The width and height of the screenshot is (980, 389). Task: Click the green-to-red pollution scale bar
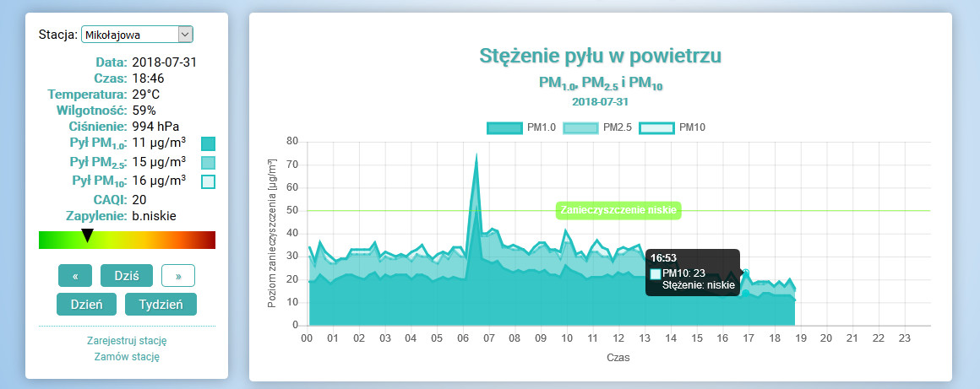152,240
